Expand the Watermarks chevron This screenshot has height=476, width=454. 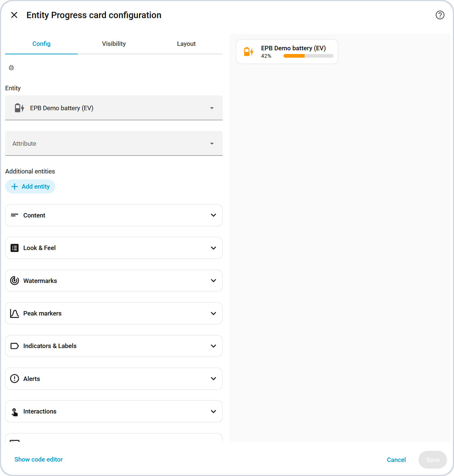pyautogui.click(x=213, y=281)
